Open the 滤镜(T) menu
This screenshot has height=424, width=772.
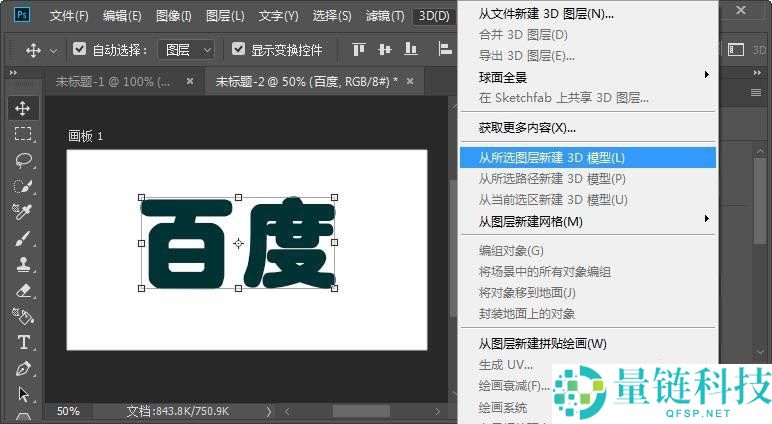pyautogui.click(x=385, y=16)
